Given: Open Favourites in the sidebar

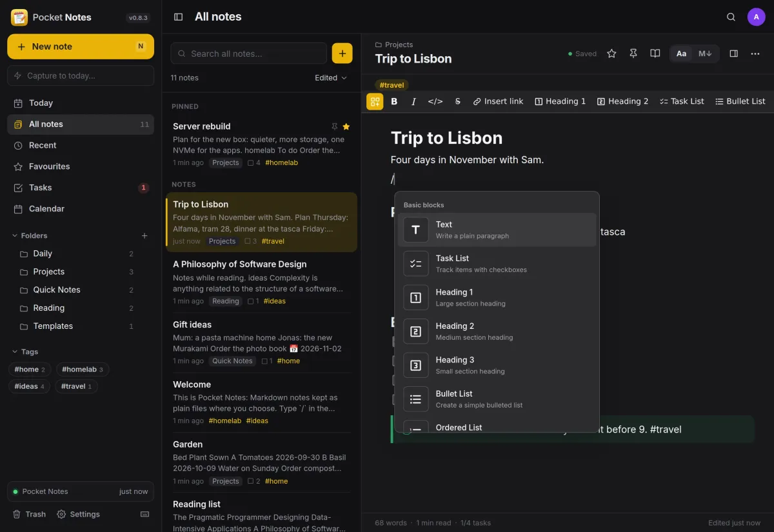Looking at the screenshot, I should 81,166.
